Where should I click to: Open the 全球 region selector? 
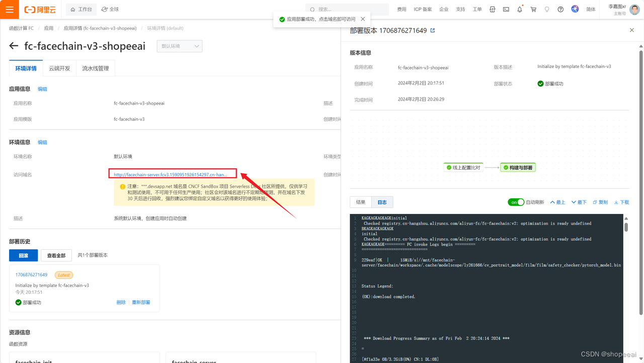click(x=110, y=10)
